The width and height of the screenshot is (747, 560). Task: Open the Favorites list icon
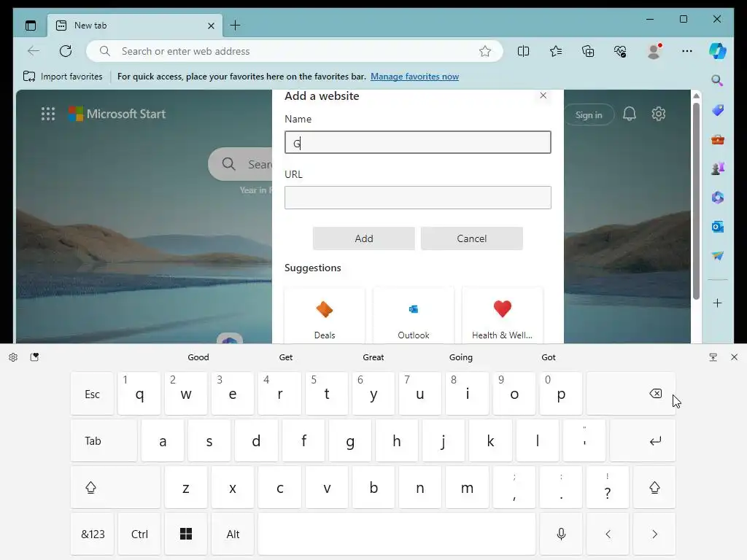pyautogui.click(x=555, y=51)
